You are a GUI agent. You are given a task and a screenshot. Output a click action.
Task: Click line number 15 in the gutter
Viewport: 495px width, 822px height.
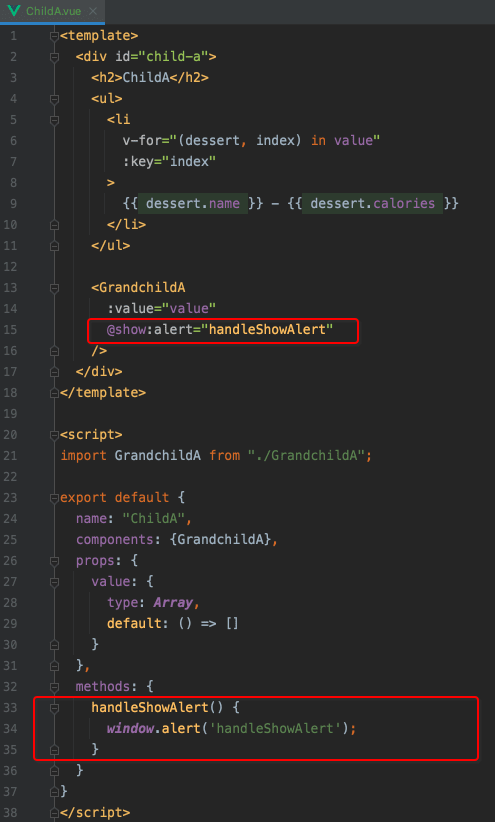point(11,330)
